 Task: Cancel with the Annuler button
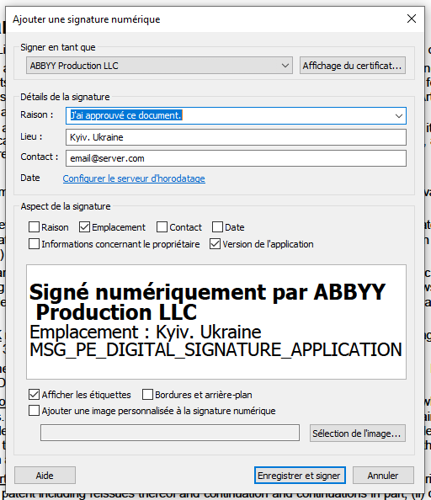click(x=383, y=475)
